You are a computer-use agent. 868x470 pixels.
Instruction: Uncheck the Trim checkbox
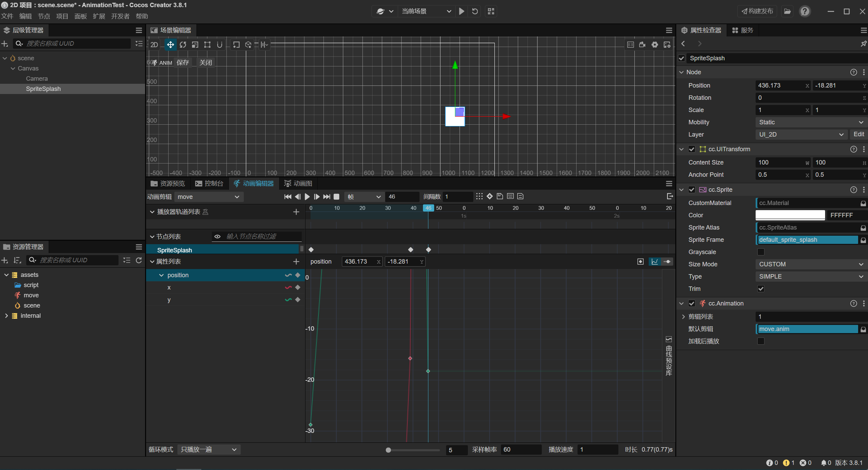761,289
